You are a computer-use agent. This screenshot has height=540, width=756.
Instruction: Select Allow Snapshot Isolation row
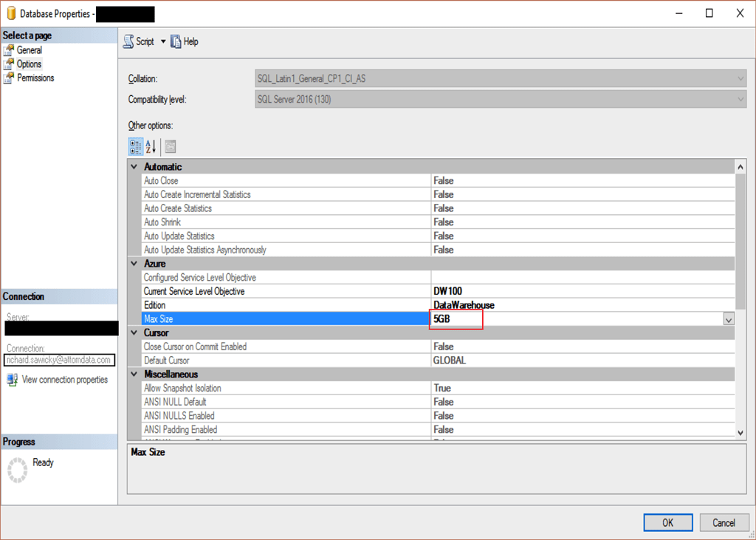pos(438,388)
